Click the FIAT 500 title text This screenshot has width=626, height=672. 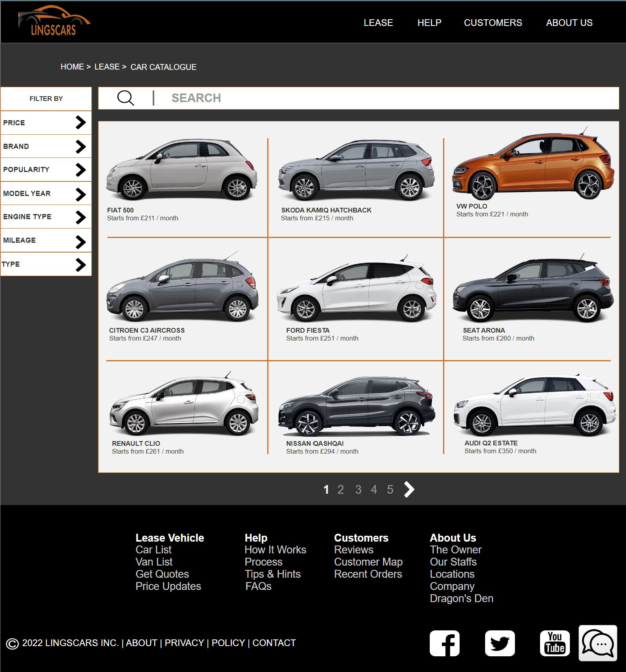[x=120, y=210]
